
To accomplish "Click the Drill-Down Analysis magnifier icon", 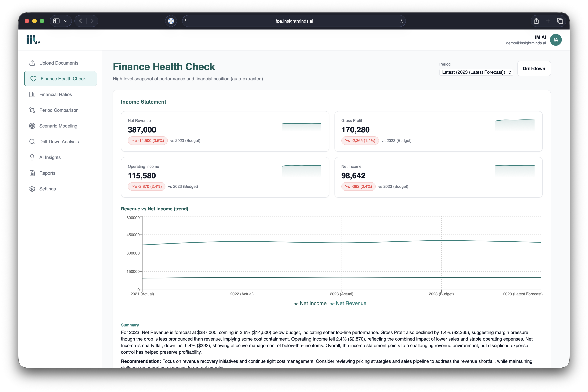I will (x=32, y=142).
